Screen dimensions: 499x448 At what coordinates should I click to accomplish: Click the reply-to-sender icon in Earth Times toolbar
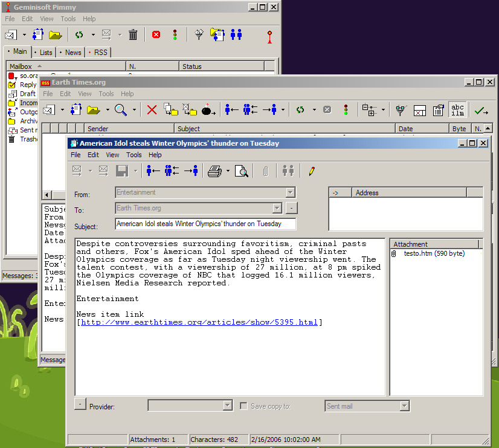point(231,110)
